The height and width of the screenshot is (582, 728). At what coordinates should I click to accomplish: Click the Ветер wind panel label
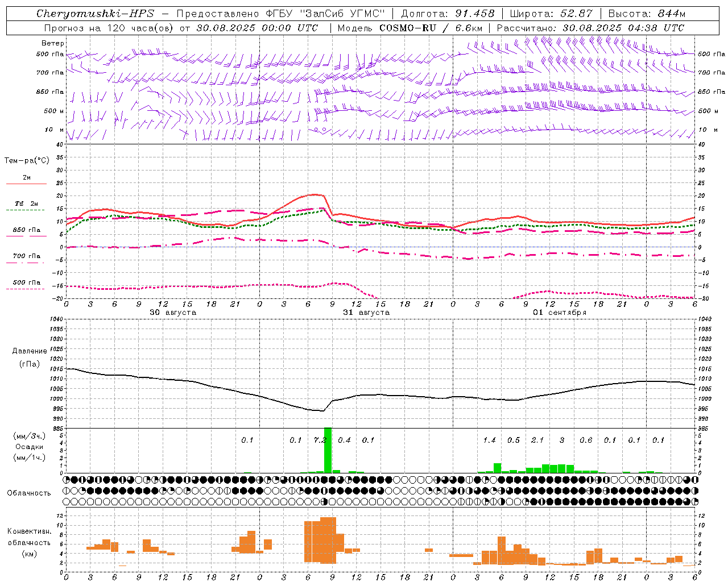pos(53,43)
